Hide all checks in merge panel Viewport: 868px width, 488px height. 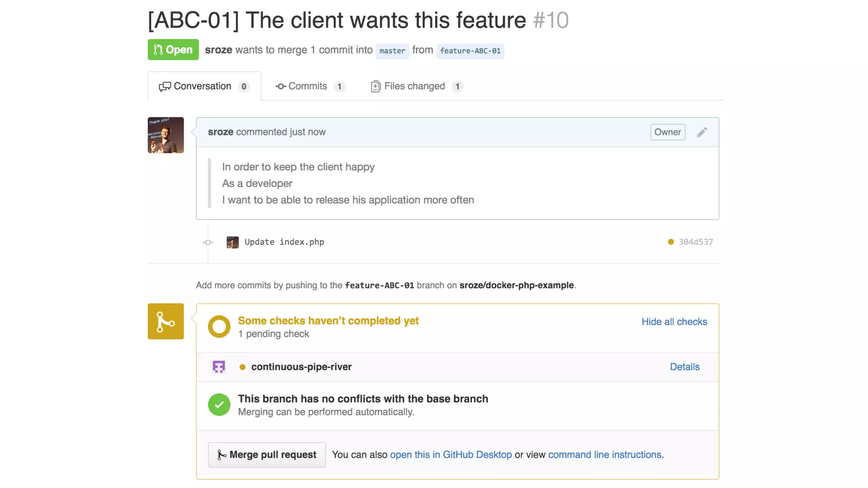[x=674, y=322]
